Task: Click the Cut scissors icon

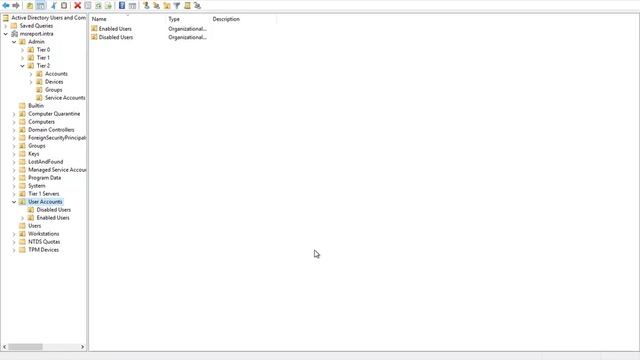Action: coord(53,6)
